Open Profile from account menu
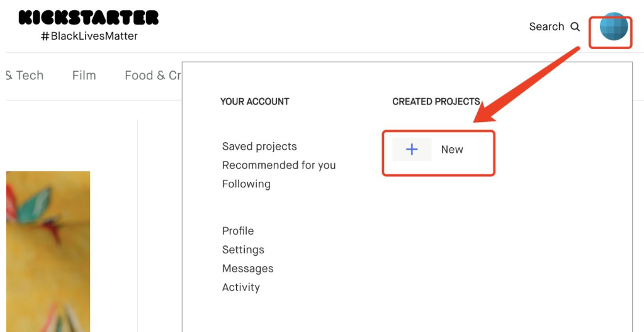Image resolution: width=644 pixels, height=332 pixels. [x=238, y=231]
